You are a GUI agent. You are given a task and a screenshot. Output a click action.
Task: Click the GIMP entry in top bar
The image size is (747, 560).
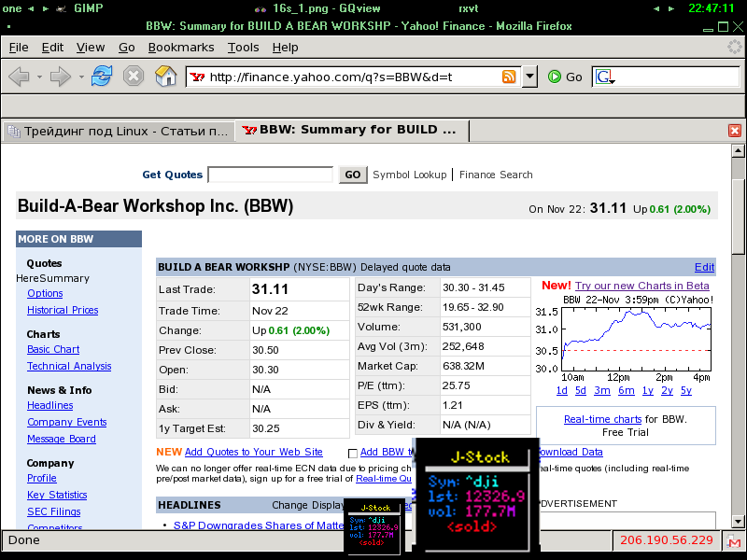[x=88, y=8]
